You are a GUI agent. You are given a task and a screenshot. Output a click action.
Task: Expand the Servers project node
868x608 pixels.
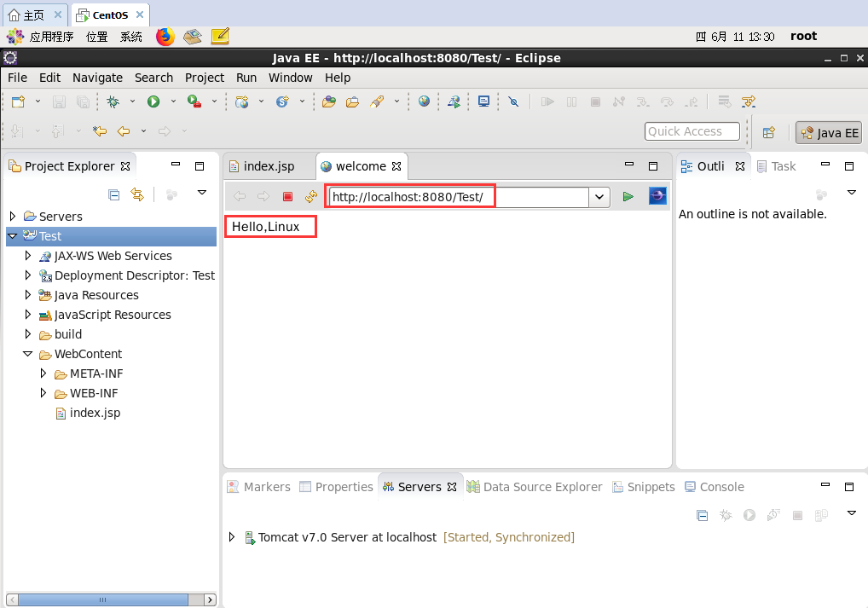coord(13,216)
